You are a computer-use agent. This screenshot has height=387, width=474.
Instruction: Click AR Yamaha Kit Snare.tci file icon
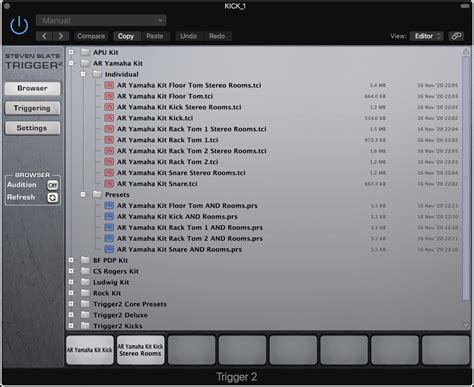(x=109, y=184)
